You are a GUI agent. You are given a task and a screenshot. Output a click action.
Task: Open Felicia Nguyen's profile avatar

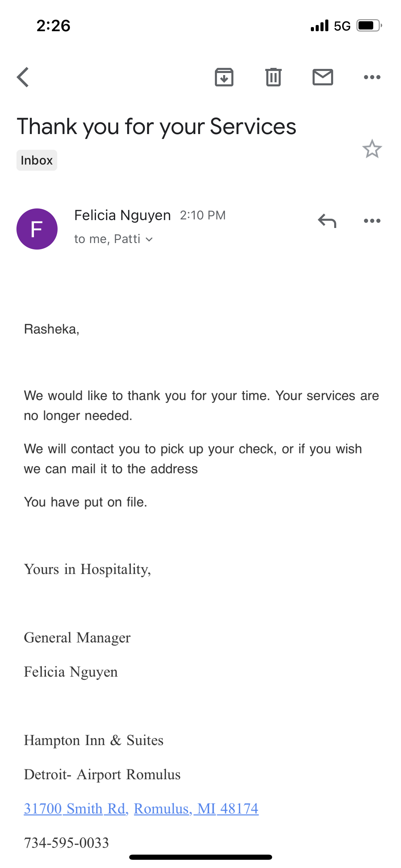coord(37,228)
